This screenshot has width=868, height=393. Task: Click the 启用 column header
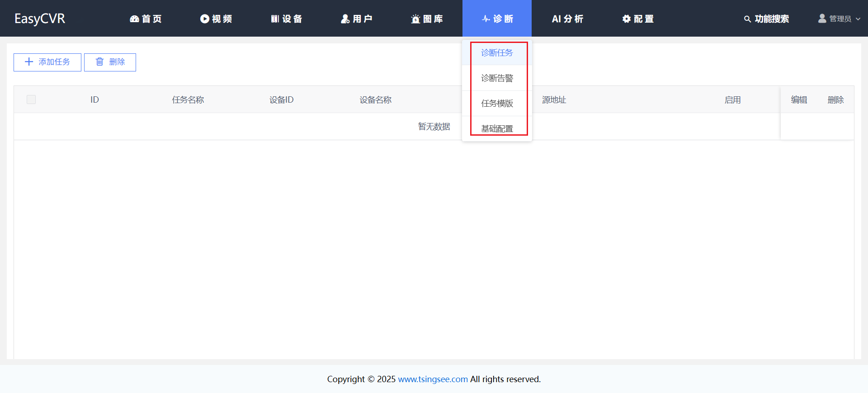point(732,100)
